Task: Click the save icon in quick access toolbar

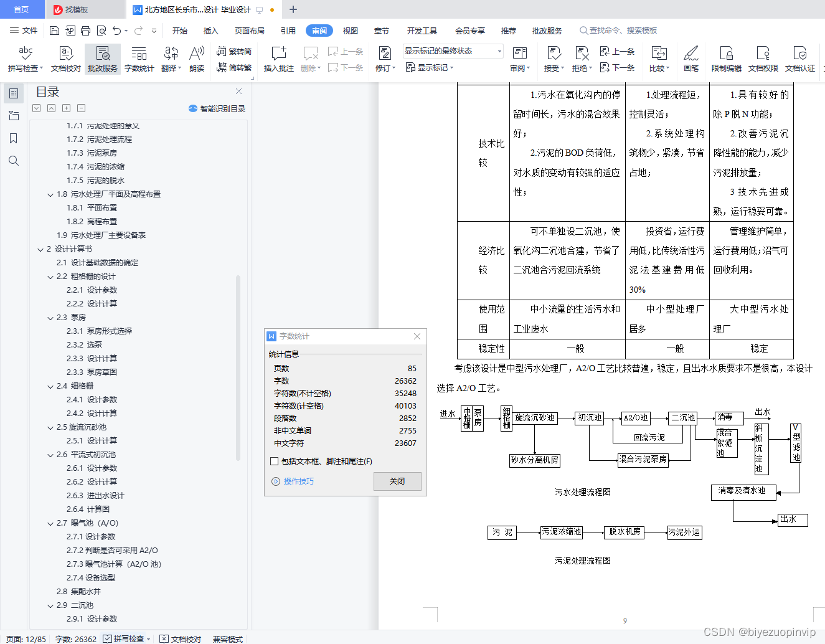Action: [x=55, y=31]
